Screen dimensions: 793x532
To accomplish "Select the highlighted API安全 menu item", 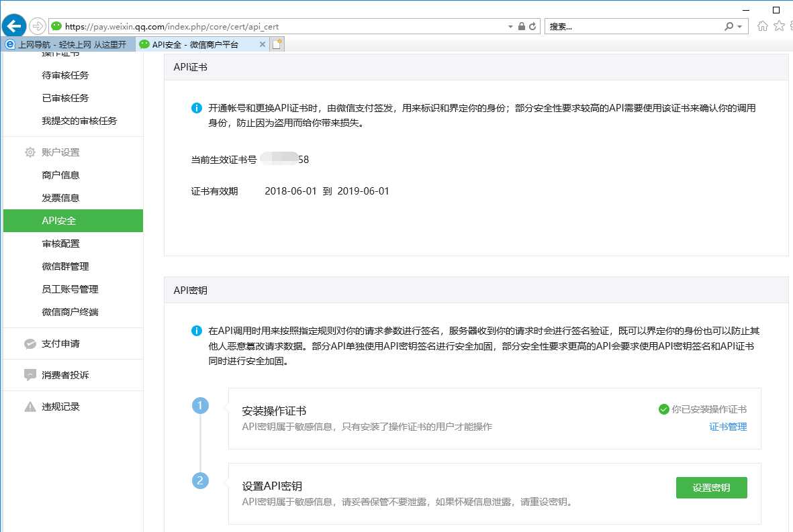I will pos(73,221).
